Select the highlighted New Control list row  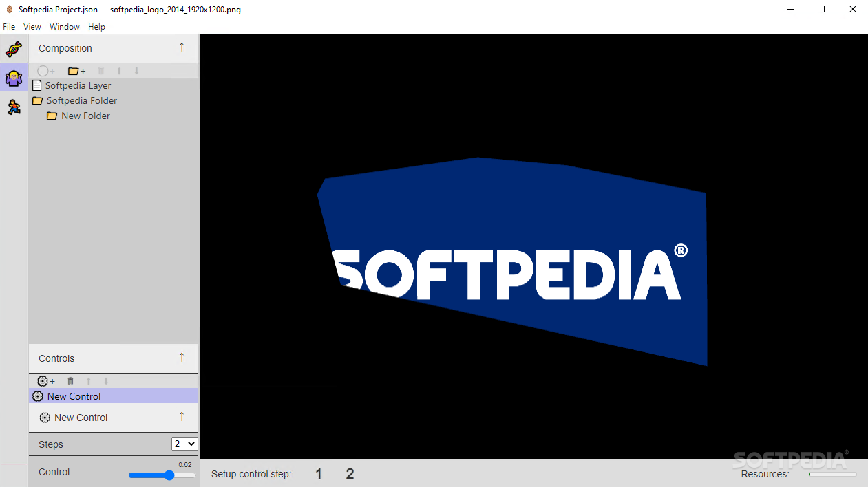tap(114, 396)
